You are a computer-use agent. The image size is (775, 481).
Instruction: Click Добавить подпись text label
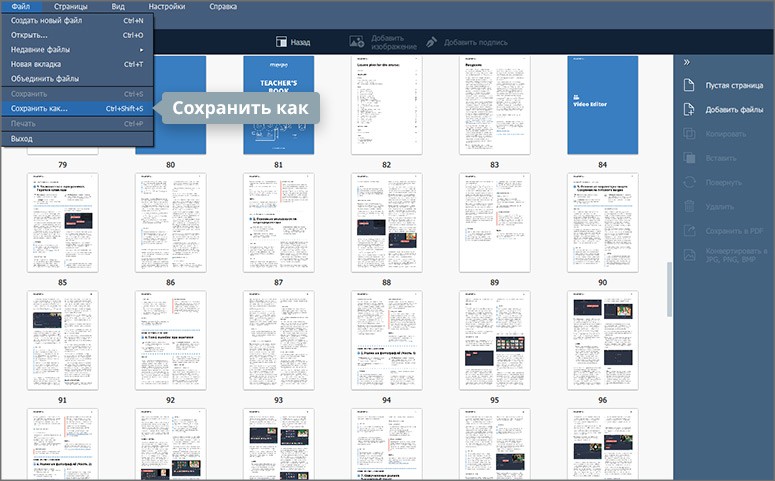point(475,43)
